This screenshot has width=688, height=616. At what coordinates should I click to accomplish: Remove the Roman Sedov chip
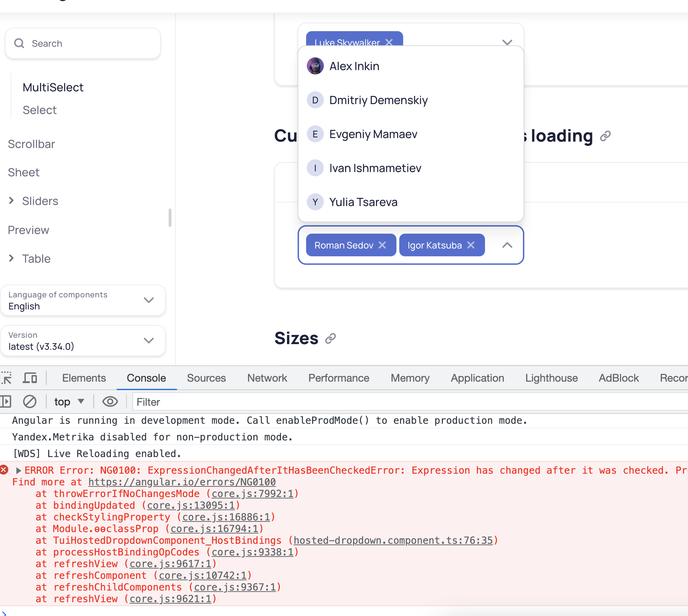pyautogui.click(x=383, y=245)
